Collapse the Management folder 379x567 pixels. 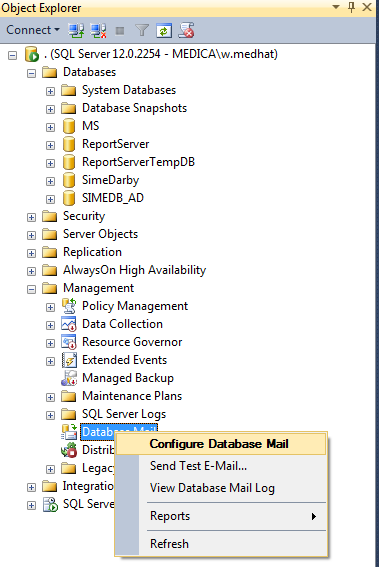[31, 289]
